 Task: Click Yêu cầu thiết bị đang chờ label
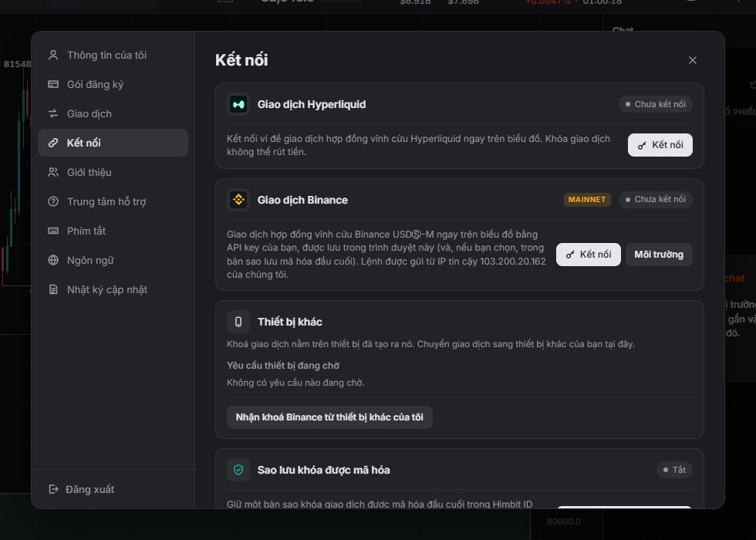point(283,366)
